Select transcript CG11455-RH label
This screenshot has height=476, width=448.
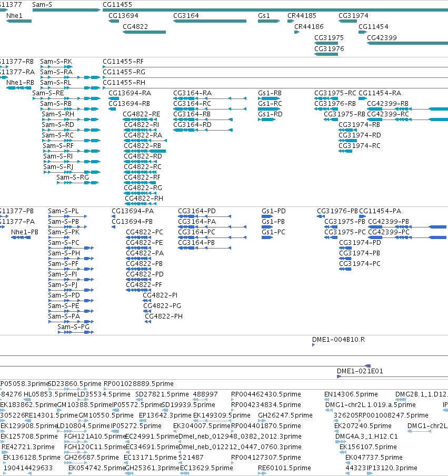point(124,83)
